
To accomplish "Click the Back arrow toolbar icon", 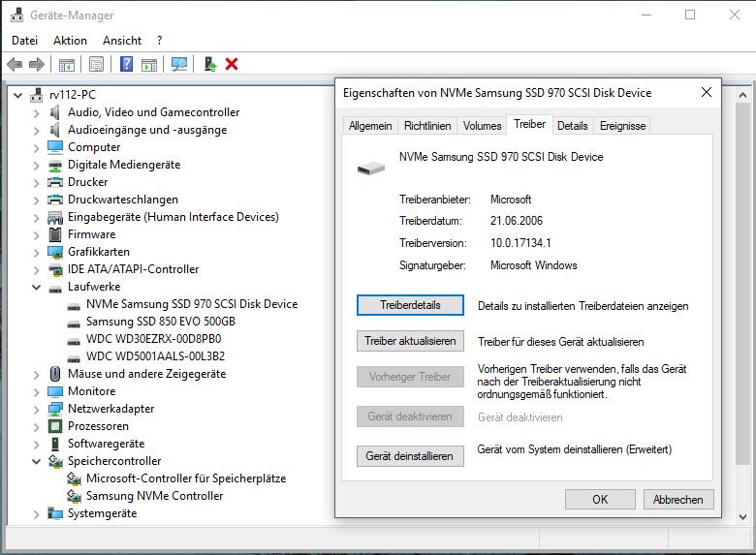I will pos(15,64).
